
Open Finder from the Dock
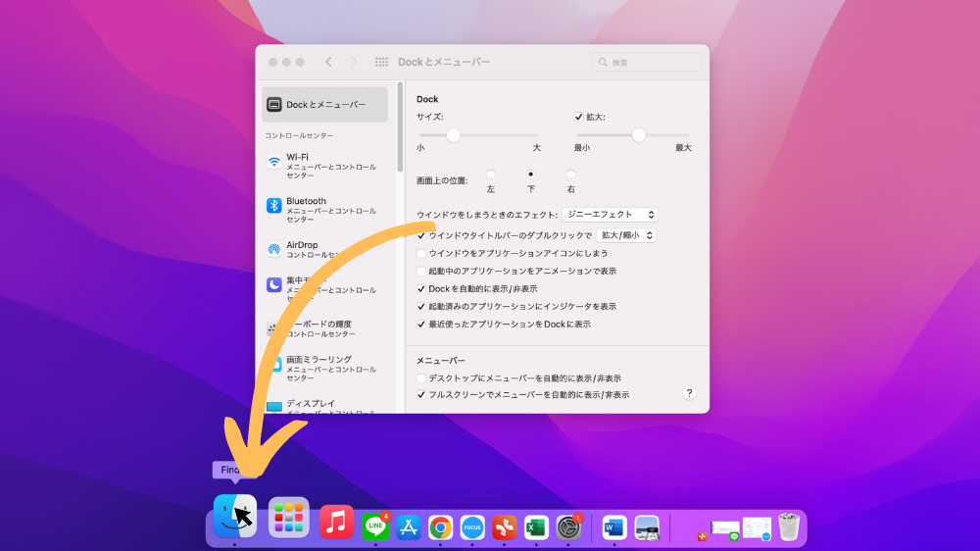click(x=235, y=516)
